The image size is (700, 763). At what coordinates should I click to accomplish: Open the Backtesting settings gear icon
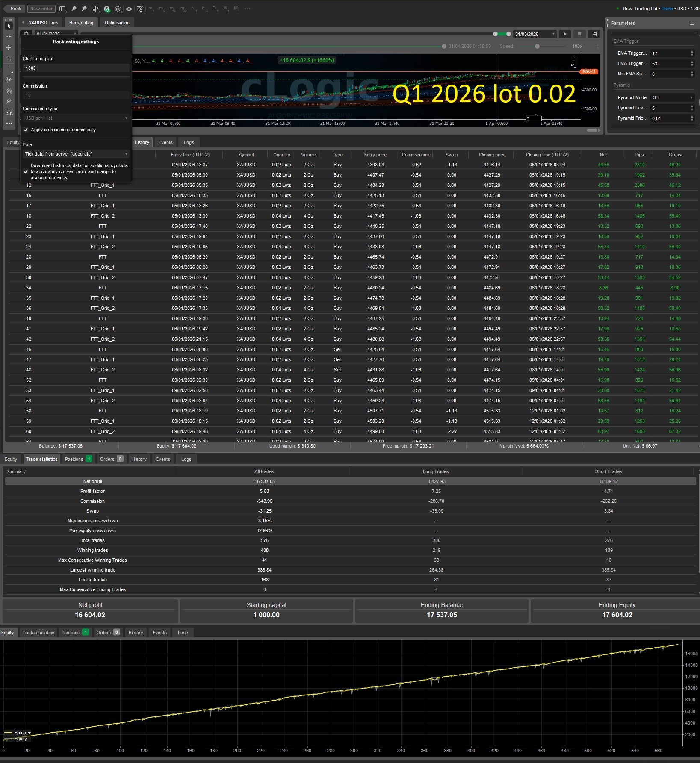click(27, 34)
